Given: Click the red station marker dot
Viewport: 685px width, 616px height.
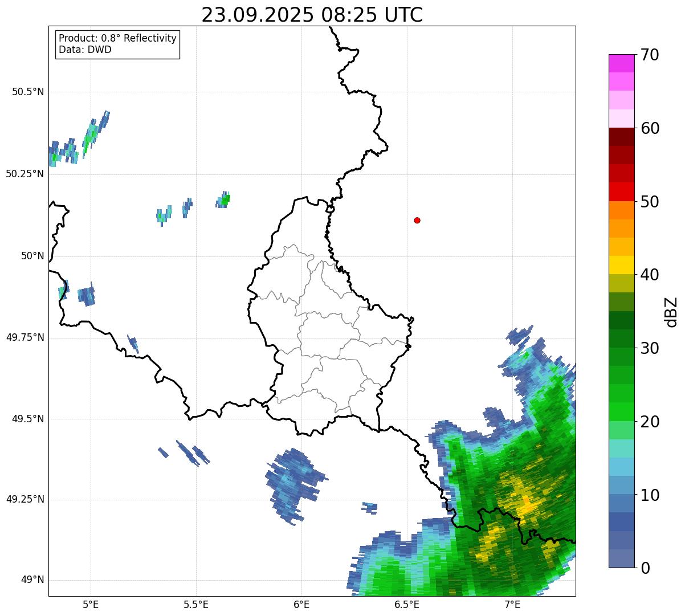Looking at the screenshot, I should click(417, 220).
